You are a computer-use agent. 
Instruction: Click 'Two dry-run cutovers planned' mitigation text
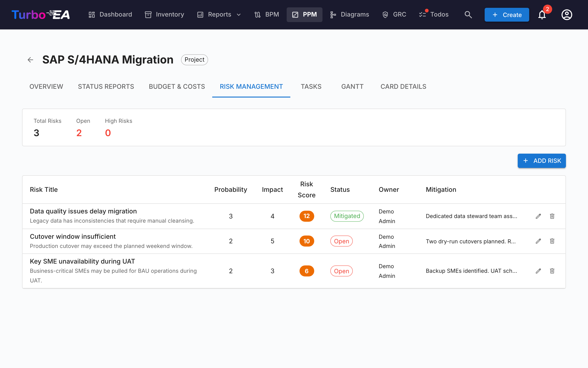pyautogui.click(x=471, y=241)
